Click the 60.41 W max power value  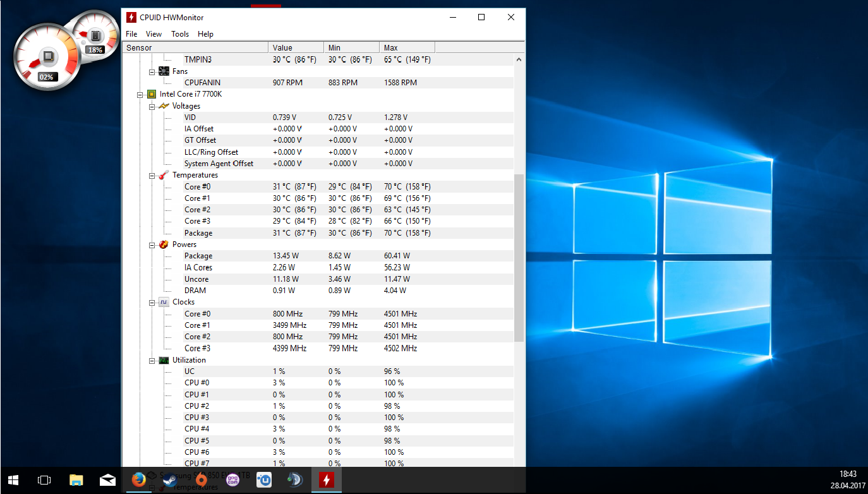[x=397, y=256]
